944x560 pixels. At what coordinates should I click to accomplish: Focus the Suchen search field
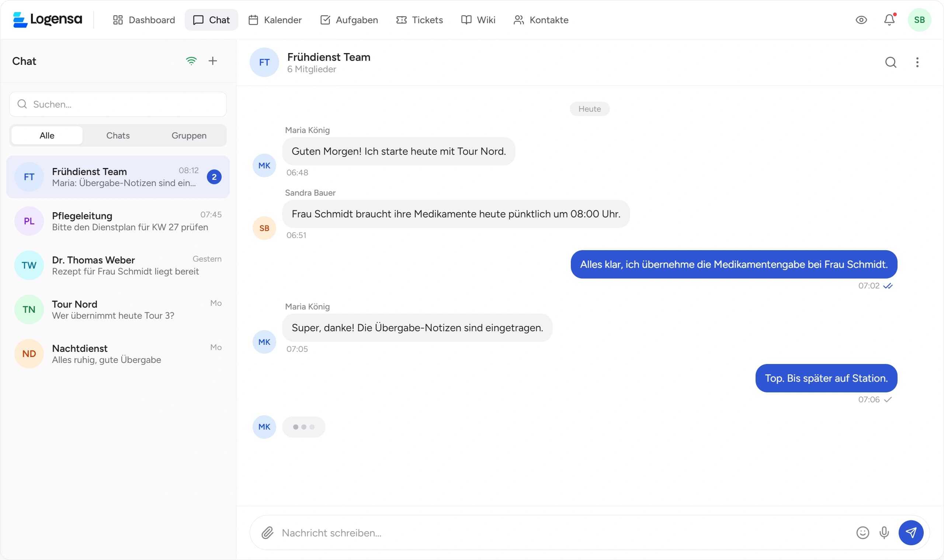point(118,104)
